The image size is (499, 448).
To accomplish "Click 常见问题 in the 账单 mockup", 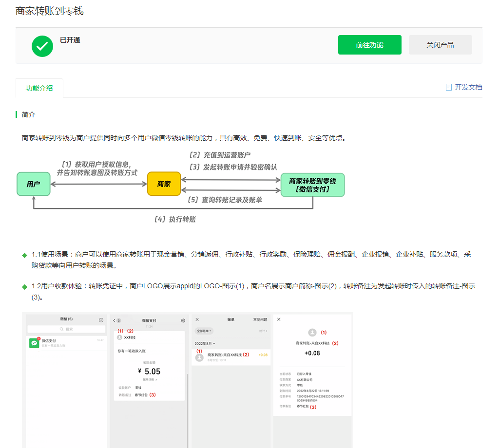I will [260, 319].
